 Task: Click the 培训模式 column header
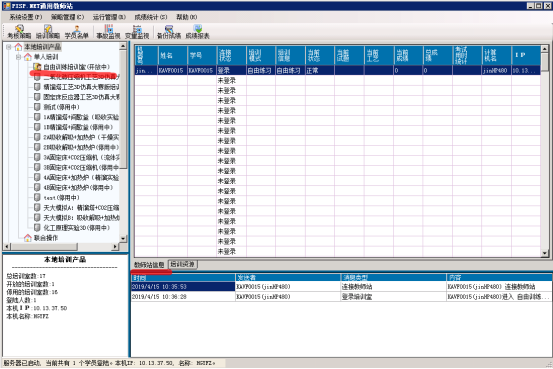261,55
